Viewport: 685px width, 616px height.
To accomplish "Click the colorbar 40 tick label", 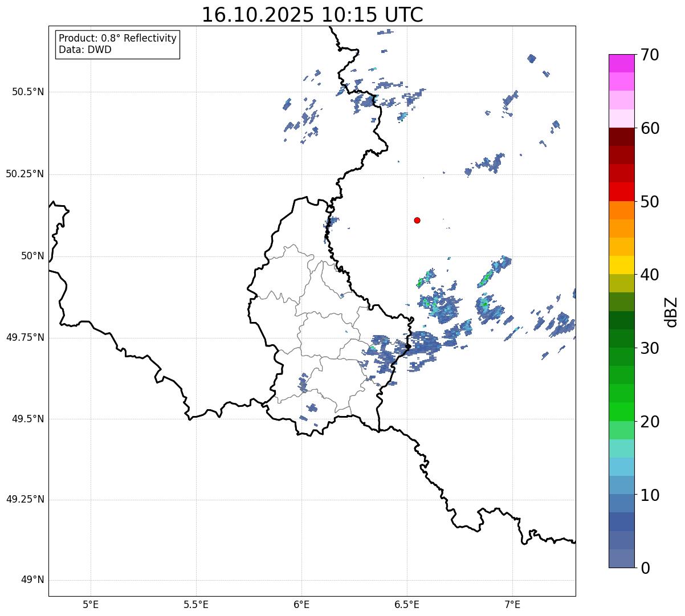I will pyautogui.click(x=650, y=275).
